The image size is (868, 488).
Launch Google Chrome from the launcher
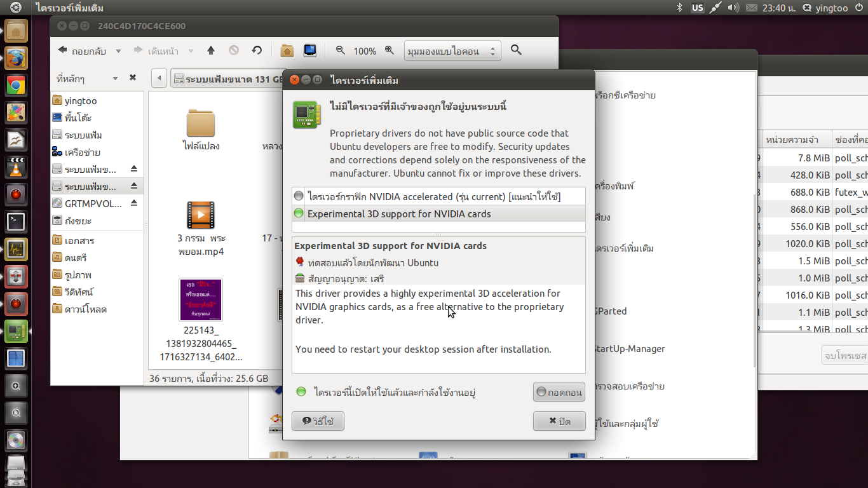point(16,86)
